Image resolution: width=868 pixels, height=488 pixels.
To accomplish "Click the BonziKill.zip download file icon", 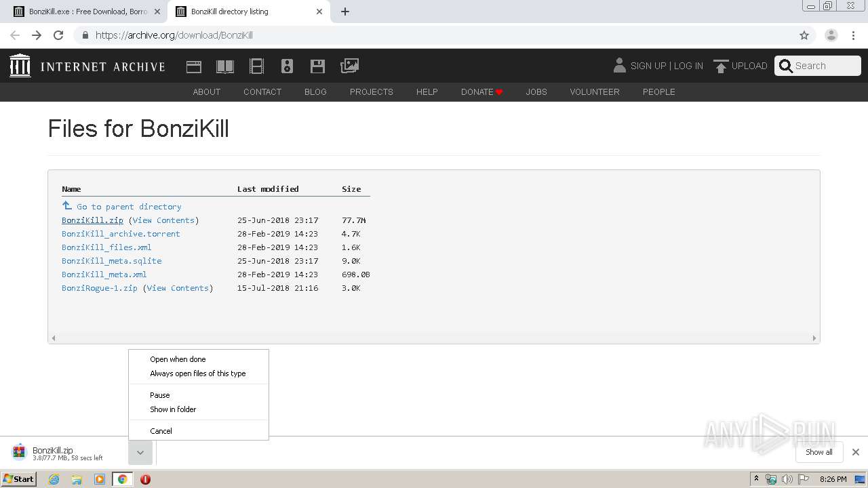I will 19,452.
